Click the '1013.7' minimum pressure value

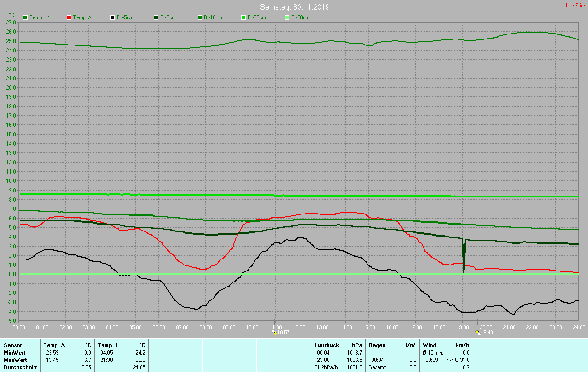tap(354, 352)
